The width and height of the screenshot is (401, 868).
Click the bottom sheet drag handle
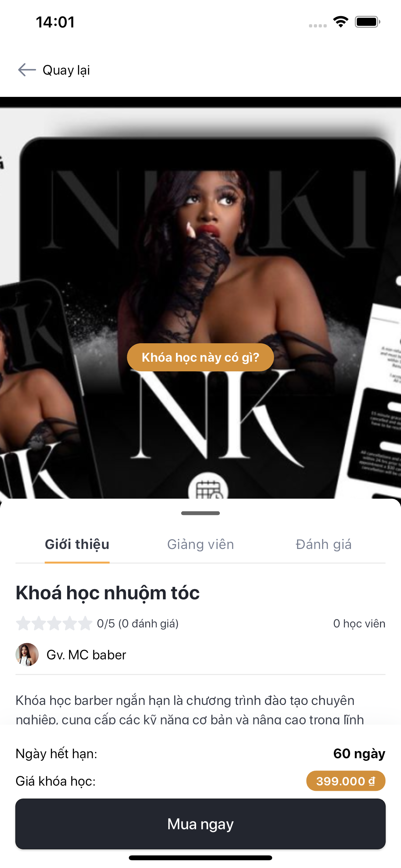200,513
